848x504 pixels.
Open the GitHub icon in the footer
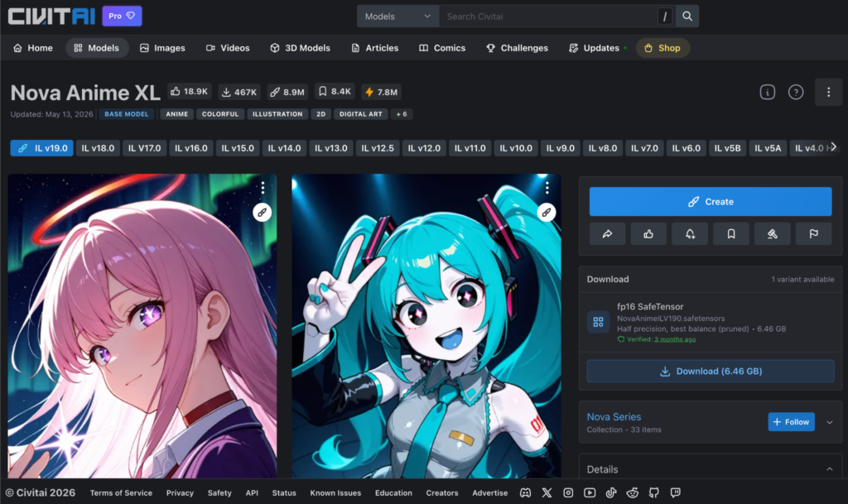coord(654,492)
